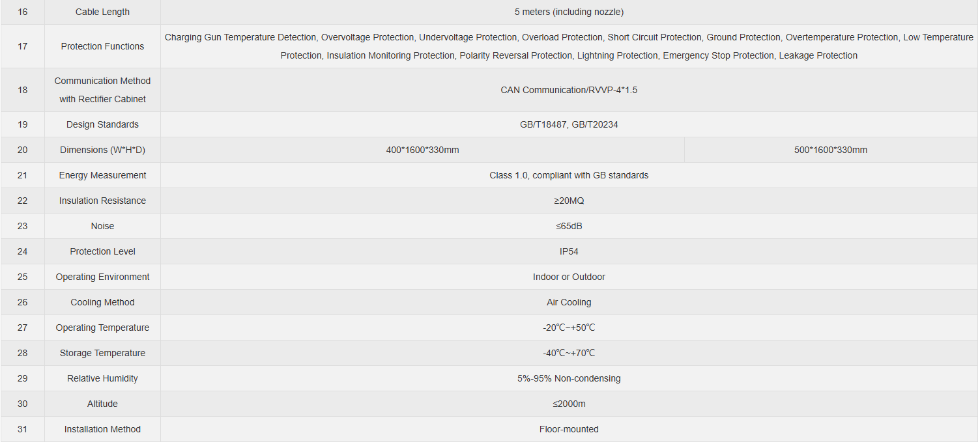The width and height of the screenshot is (980, 446).
Task: Click the GB/T18487, GB/T20234 value
Action: [x=569, y=124]
